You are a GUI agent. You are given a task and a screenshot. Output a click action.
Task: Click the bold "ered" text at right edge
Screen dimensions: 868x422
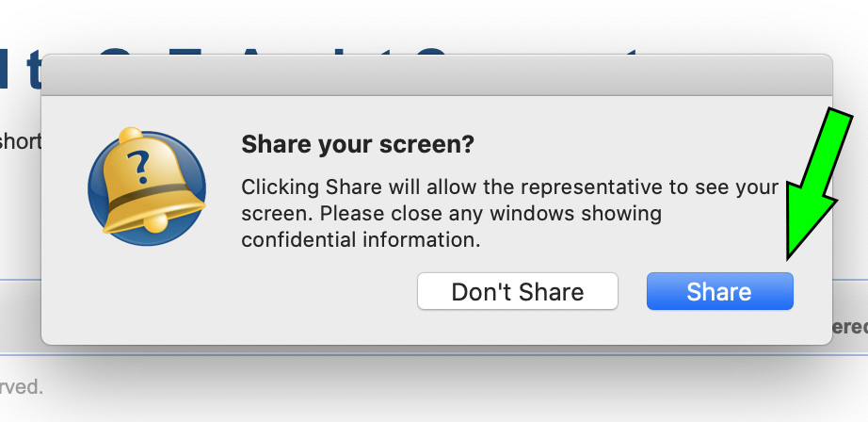(850, 327)
